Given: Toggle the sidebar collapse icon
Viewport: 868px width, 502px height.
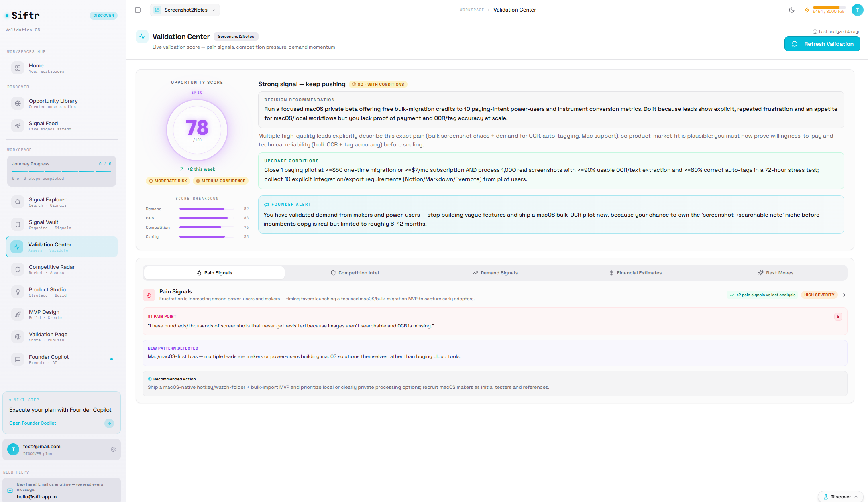Looking at the screenshot, I should pos(138,10).
